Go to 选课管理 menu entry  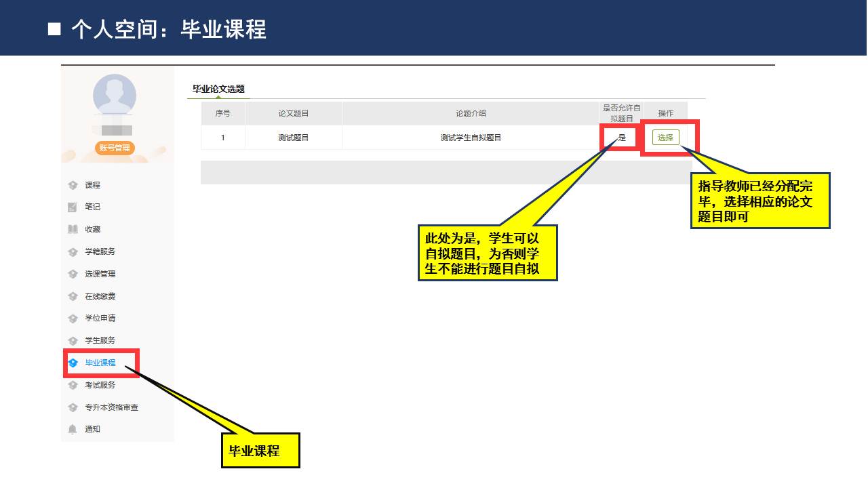pyautogui.click(x=100, y=274)
